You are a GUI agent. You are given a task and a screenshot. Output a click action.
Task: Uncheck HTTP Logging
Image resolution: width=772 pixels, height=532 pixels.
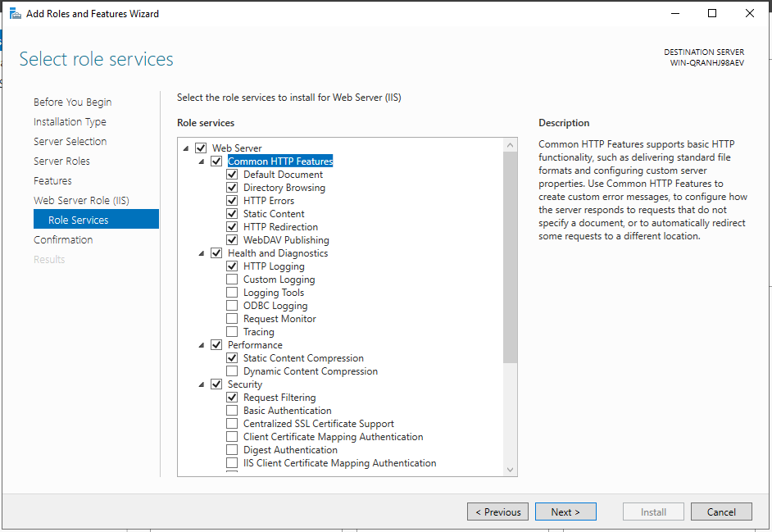pyautogui.click(x=232, y=266)
